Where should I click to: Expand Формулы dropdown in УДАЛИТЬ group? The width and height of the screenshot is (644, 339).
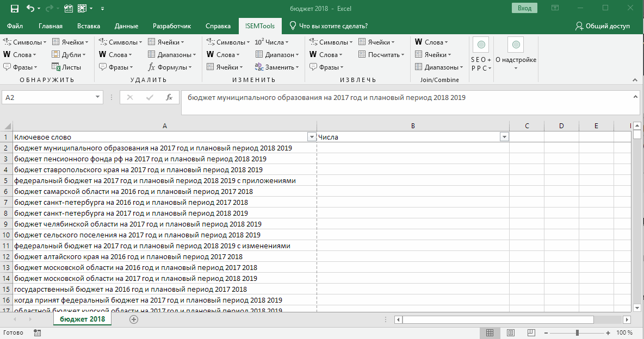pos(170,67)
